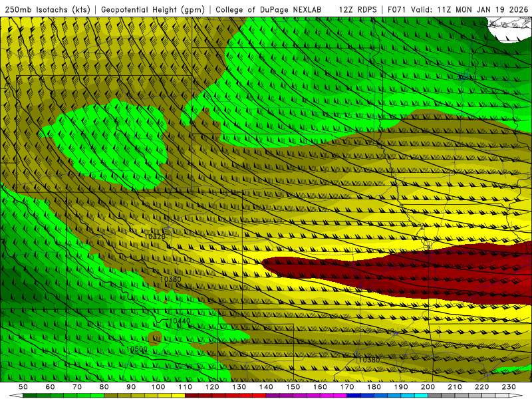Click the left arrow end of the colorbar
Viewport: 532px width, 399px height.
pos(16,396)
